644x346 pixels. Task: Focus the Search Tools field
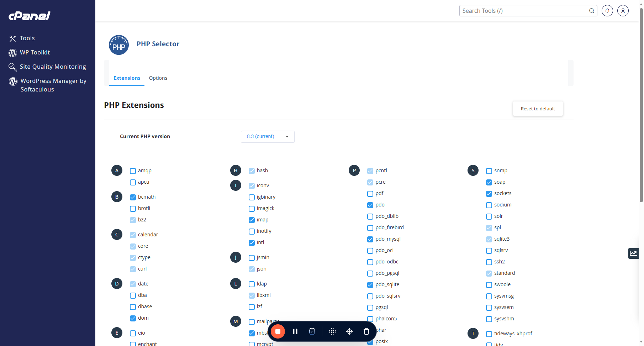point(528,11)
